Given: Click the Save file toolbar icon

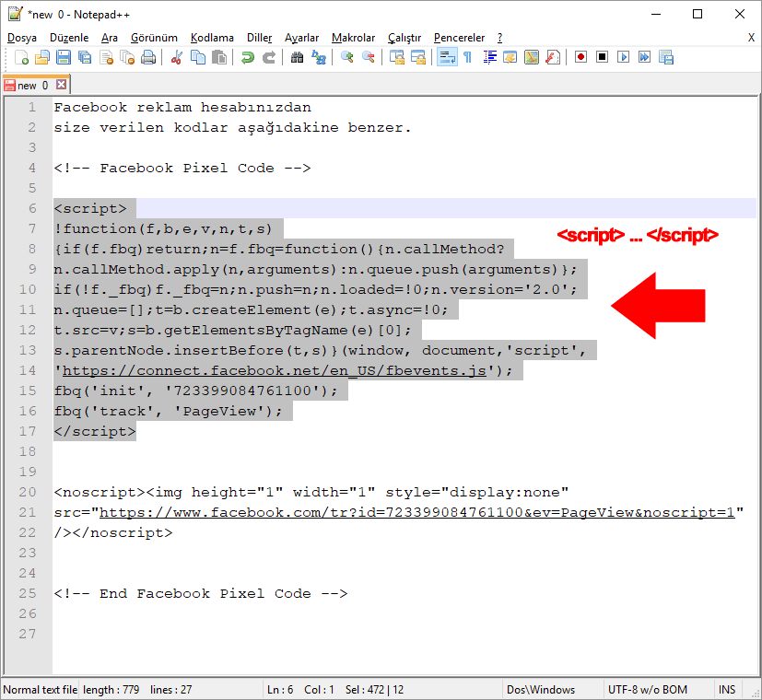Looking at the screenshot, I should [64, 57].
